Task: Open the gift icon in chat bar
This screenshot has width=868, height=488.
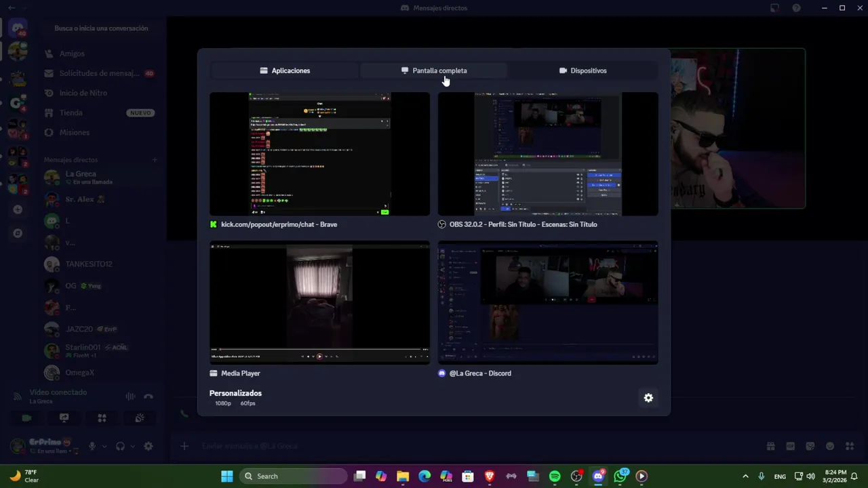Action: pyautogui.click(x=770, y=446)
